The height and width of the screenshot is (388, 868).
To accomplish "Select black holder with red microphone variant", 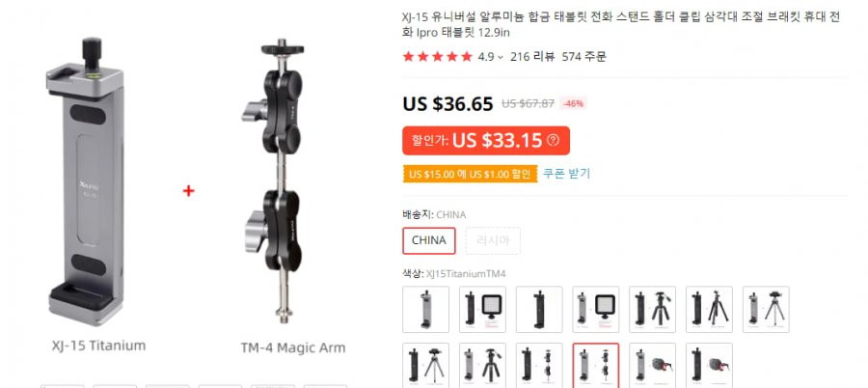I will click(709, 365).
